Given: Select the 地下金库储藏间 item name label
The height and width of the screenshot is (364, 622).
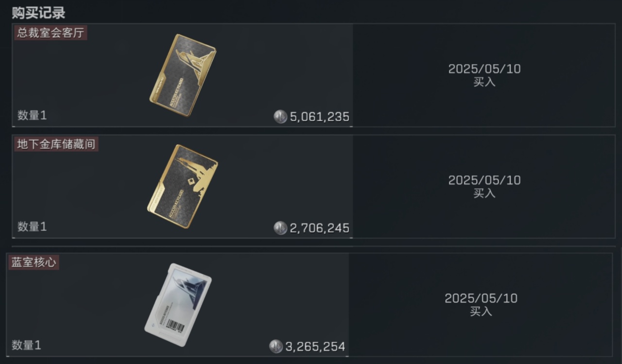Looking at the screenshot, I should coord(56,144).
